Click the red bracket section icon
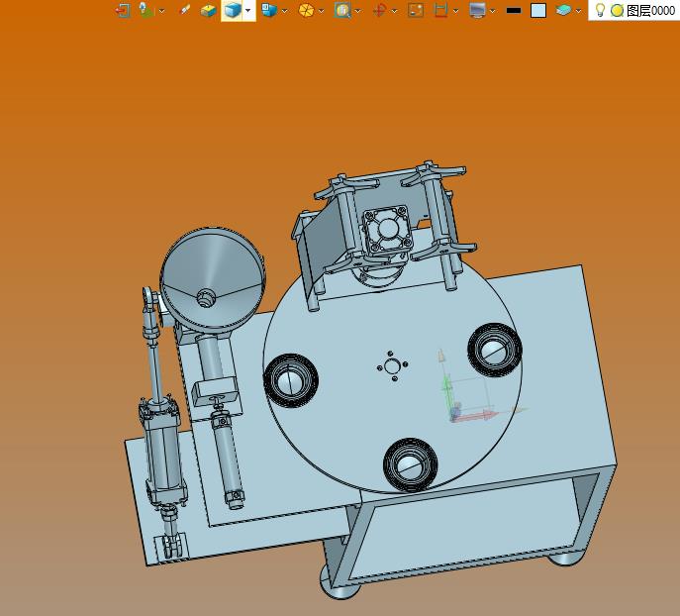The width and height of the screenshot is (680, 616). coord(440,10)
